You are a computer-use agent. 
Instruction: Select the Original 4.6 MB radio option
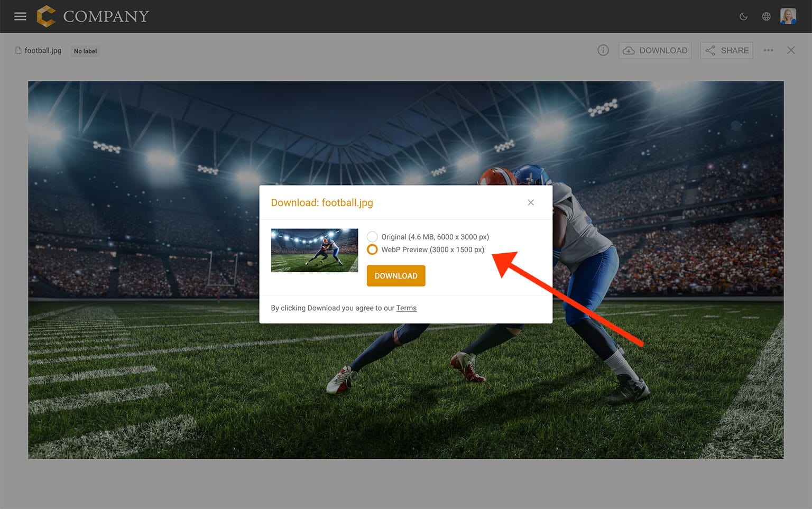(x=372, y=237)
